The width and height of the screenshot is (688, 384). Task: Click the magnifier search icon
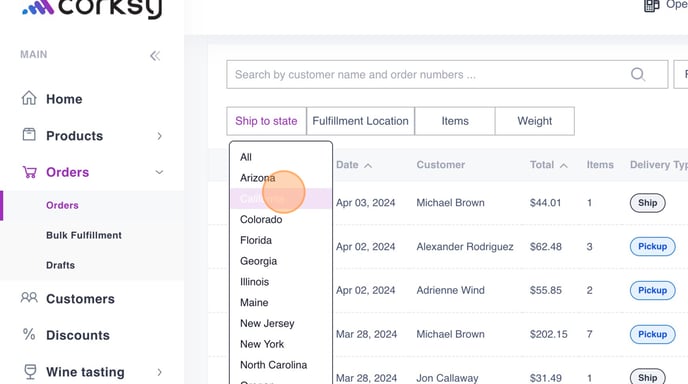638,74
